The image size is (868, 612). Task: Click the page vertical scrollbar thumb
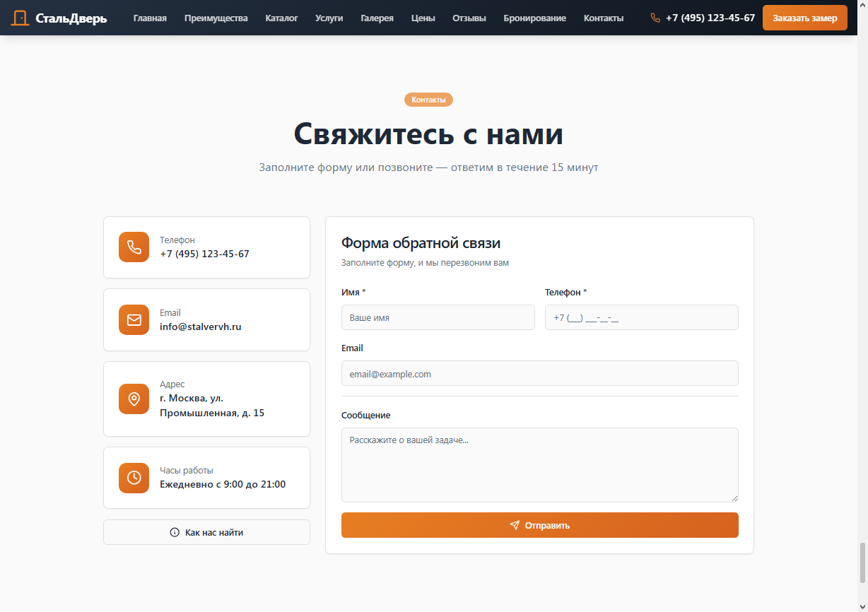[862, 563]
